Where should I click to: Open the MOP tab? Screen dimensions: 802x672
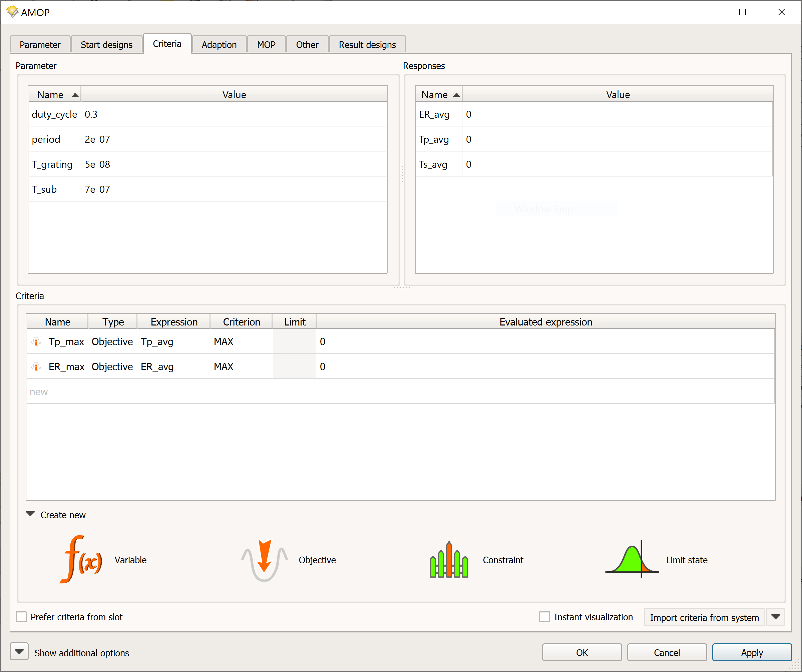click(266, 45)
